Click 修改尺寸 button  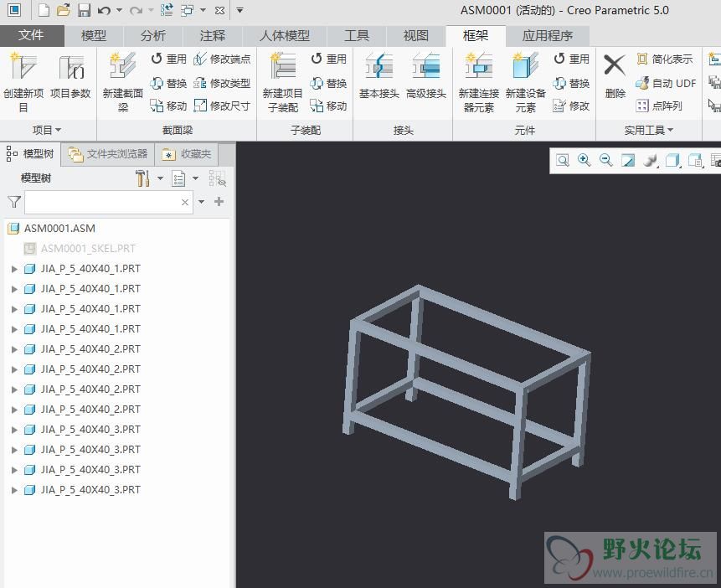coord(223,106)
